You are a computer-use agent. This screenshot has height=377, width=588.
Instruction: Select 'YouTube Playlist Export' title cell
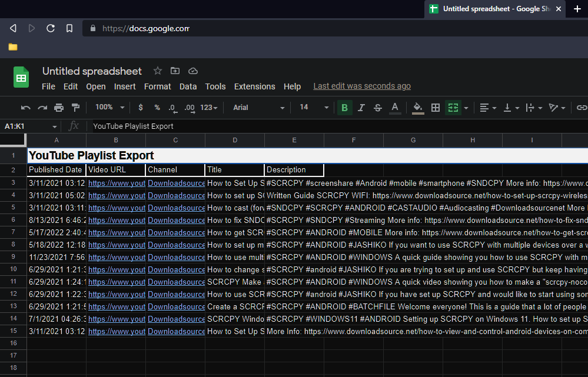click(307, 155)
